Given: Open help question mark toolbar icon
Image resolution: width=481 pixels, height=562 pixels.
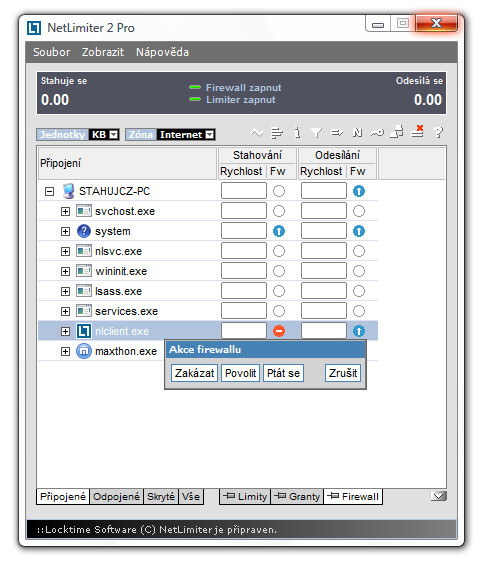Looking at the screenshot, I should pyautogui.click(x=438, y=133).
